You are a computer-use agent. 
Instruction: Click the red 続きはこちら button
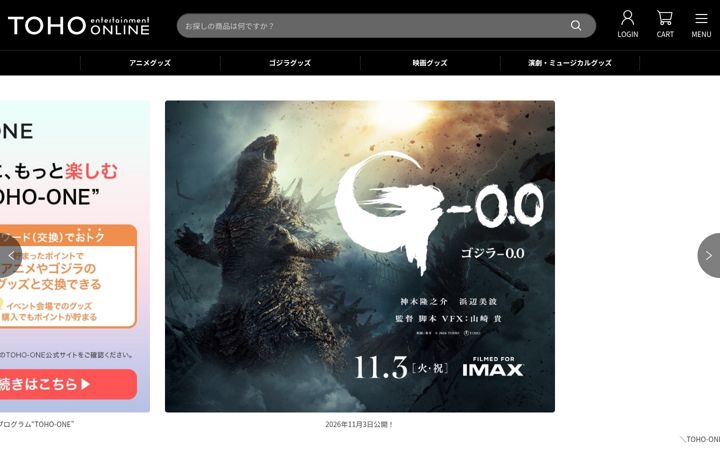68,384
